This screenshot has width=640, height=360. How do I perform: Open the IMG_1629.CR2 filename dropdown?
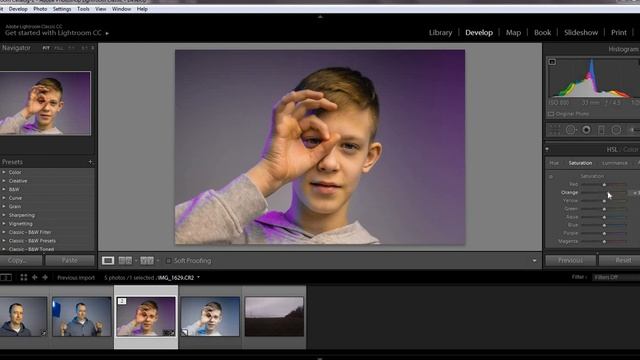point(198,278)
